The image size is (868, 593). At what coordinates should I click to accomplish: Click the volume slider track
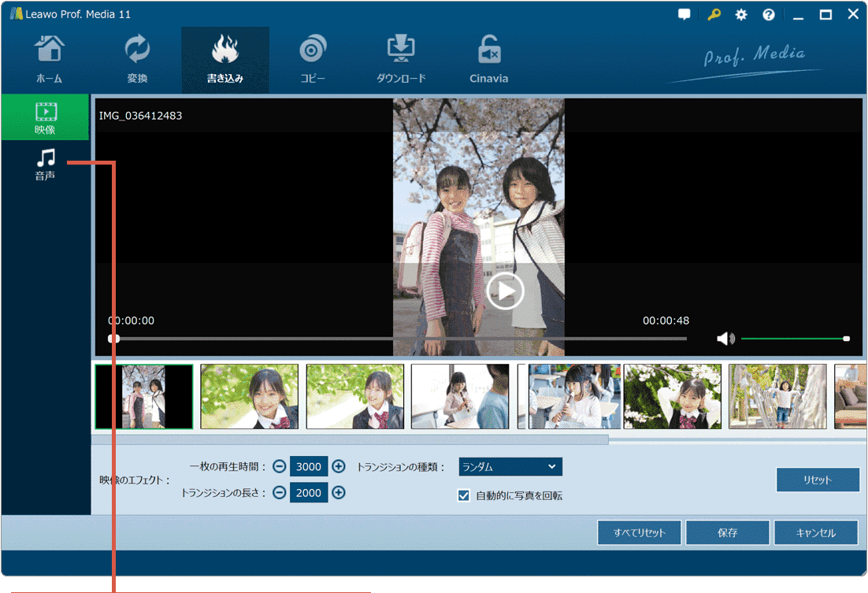point(792,339)
